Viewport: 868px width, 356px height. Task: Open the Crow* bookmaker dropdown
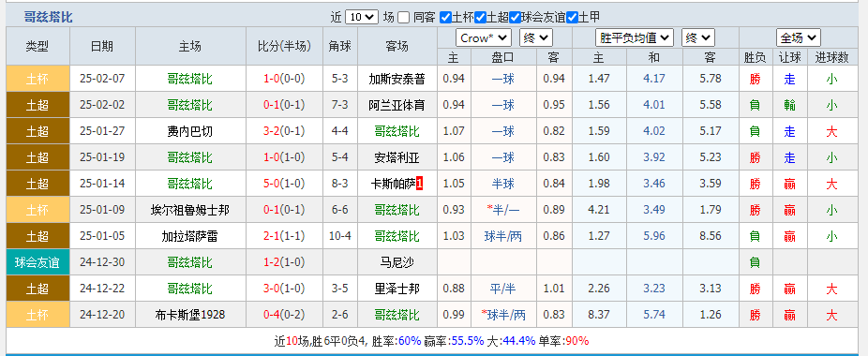[484, 37]
